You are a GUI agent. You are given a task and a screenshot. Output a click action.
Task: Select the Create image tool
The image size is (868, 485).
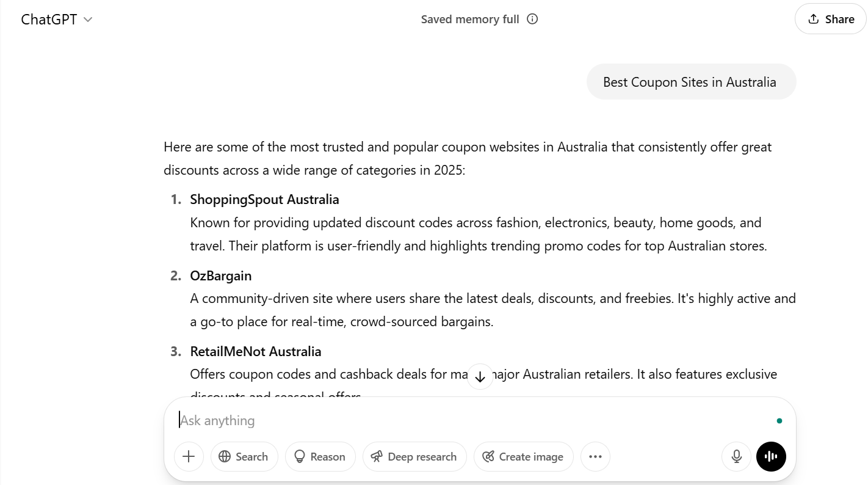tap(523, 456)
